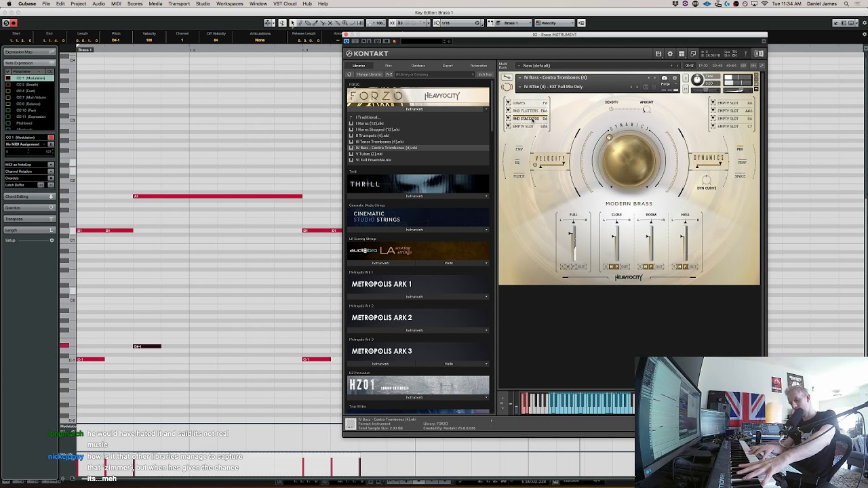Toggle the instrument Mute M button
The width and height of the screenshot is (868, 488).
click(x=686, y=89)
